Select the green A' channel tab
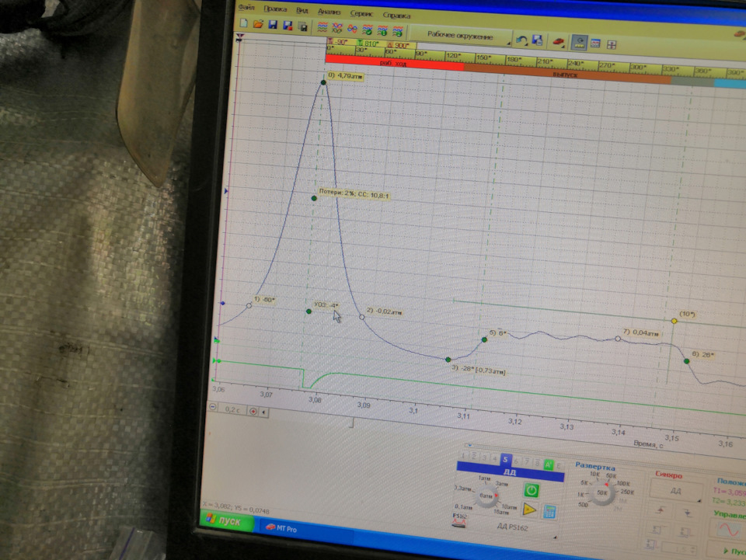The image size is (746, 560). click(548, 464)
